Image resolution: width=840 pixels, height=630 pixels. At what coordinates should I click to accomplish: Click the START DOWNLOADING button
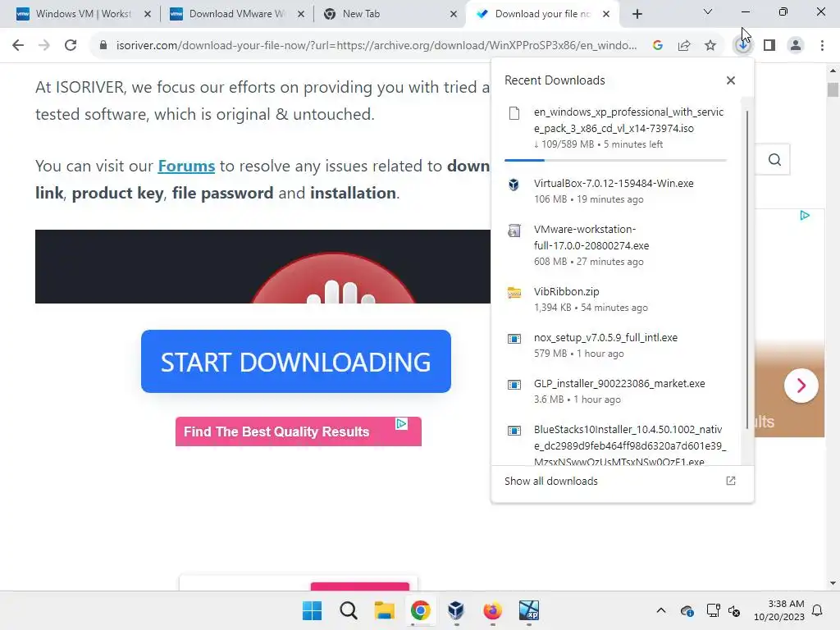pyautogui.click(x=295, y=362)
